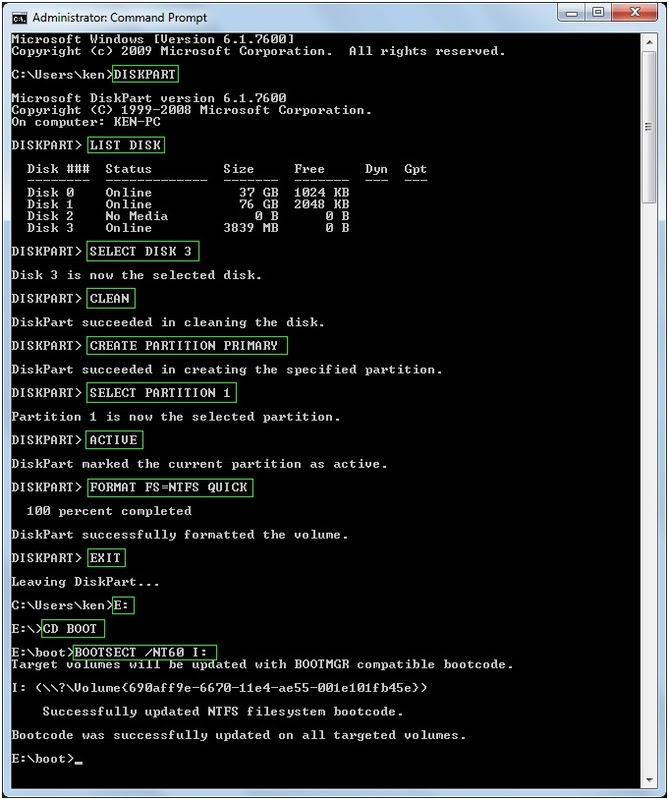Click the 'SELECT PARTITION 1' command text

point(160,393)
